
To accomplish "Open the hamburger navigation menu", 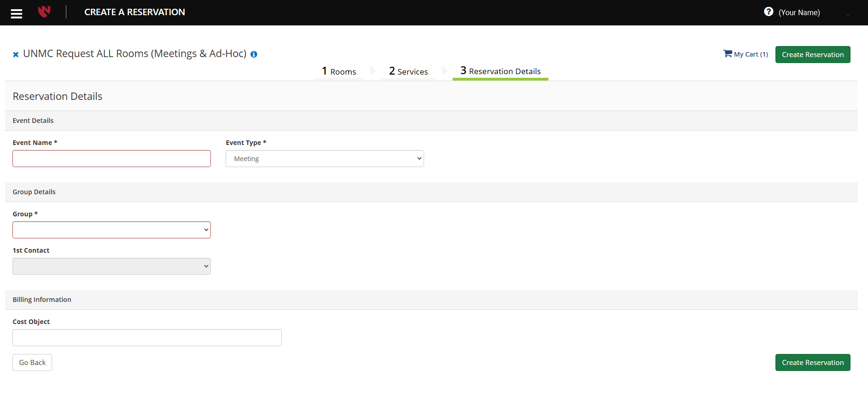I will click(17, 13).
